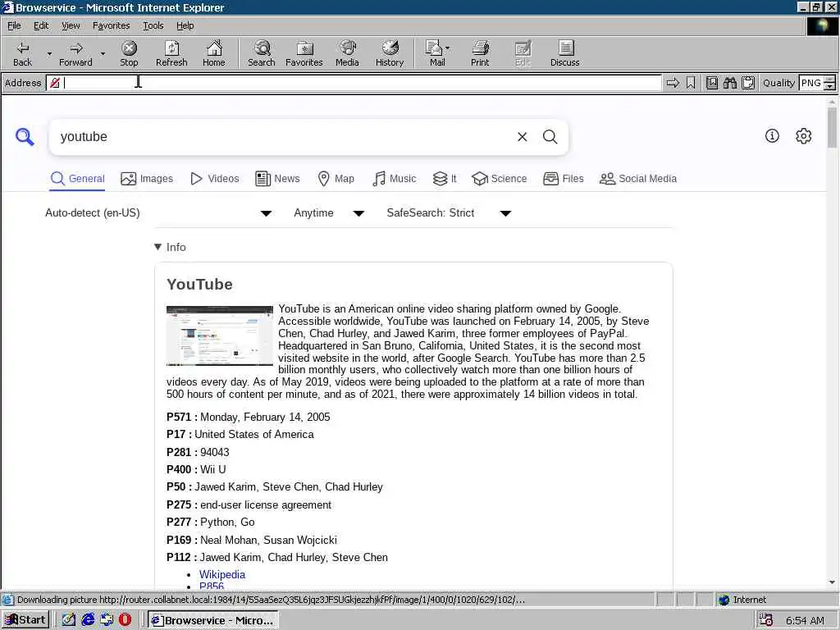The height and width of the screenshot is (630, 840).
Task: Click the youtube search input field
Action: pos(284,137)
